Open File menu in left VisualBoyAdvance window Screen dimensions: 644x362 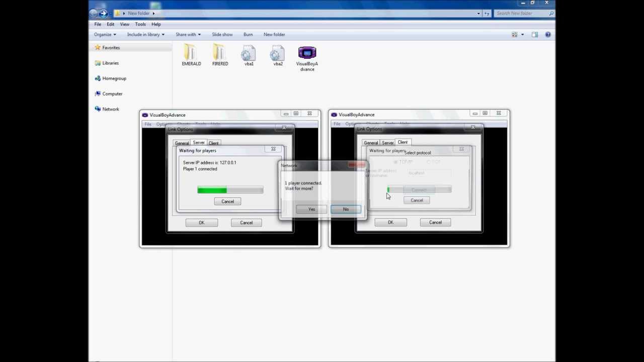[148, 124]
